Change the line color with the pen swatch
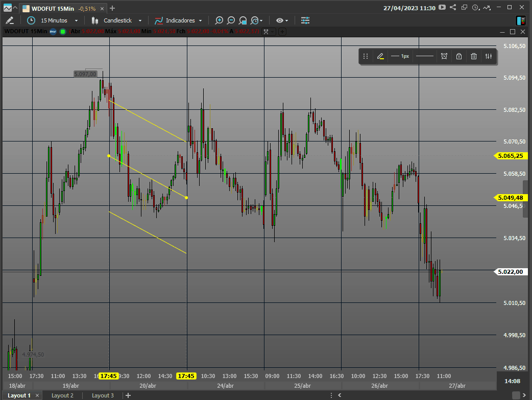The height and width of the screenshot is (400, 532). [x=380, y=56]
